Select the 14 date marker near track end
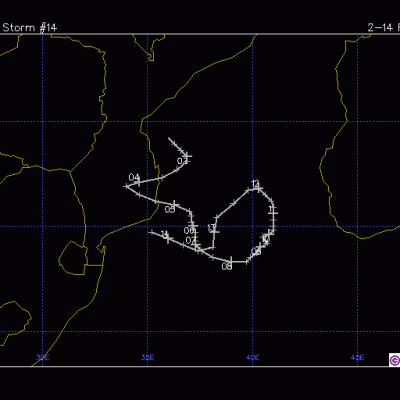 coord(164,234)
